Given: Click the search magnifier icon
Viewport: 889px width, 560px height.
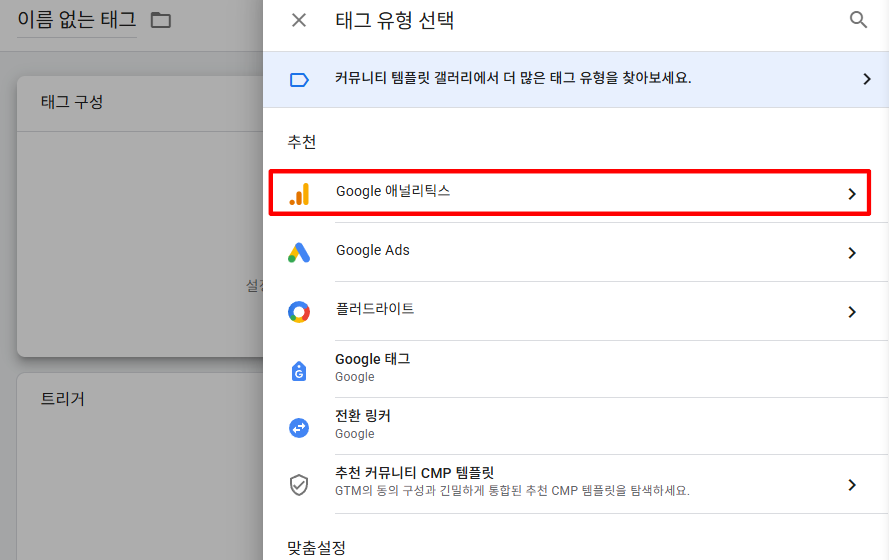Looking at the screenshot, I should tap(858, 20).
